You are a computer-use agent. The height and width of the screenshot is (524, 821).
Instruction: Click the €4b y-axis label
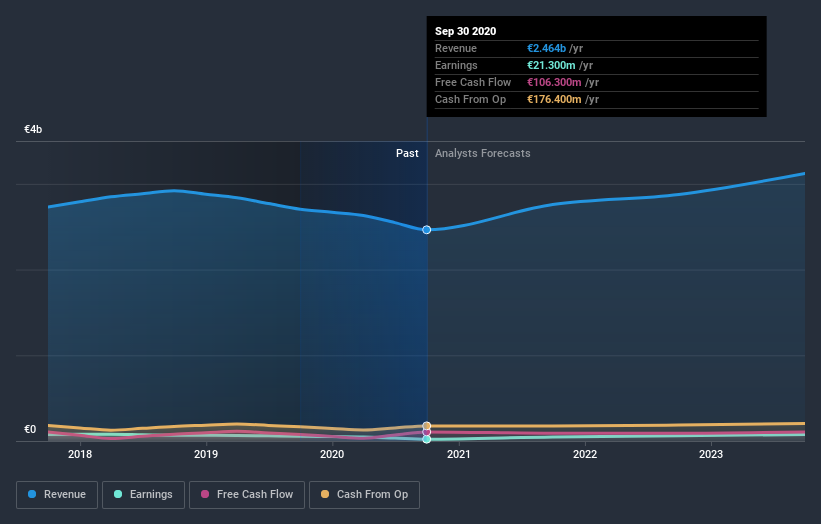[x=33, y=129]
